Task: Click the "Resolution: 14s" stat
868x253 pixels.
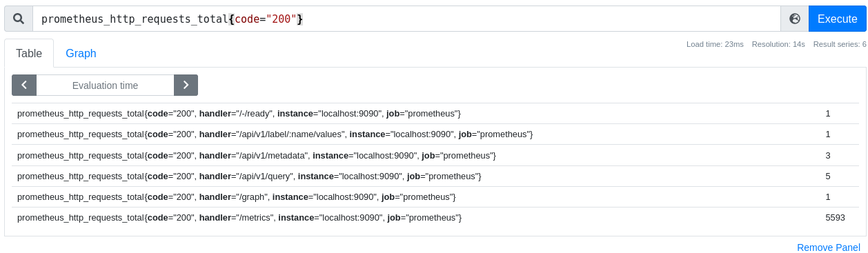Action: pos(778,44)
